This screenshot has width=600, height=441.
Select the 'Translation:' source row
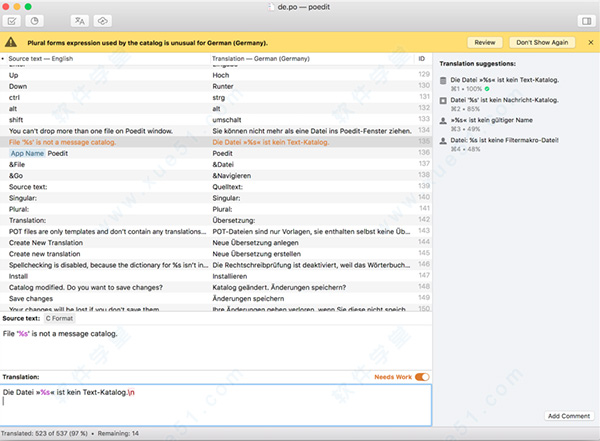(216, 220)
